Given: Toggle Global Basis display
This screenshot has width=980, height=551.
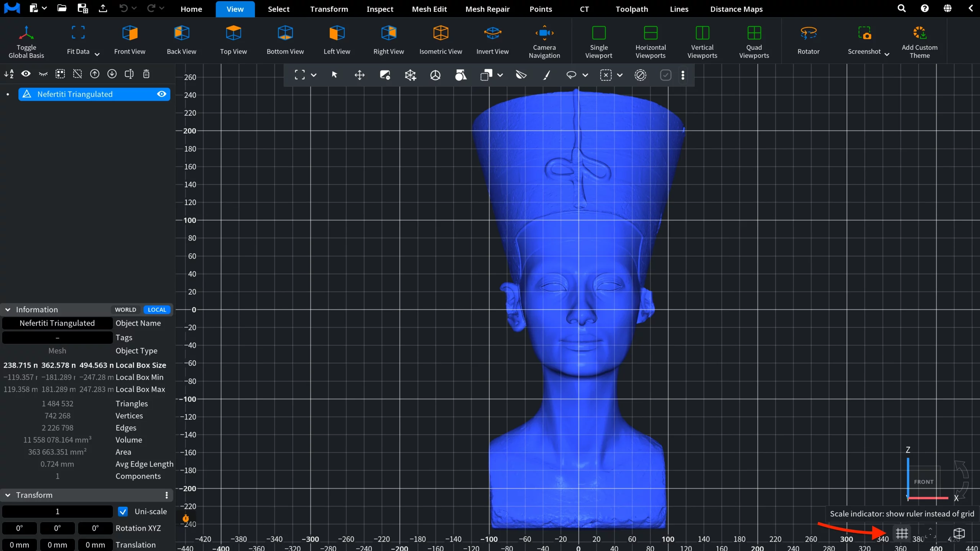Looking at the screenshot, I should (26, 41).
